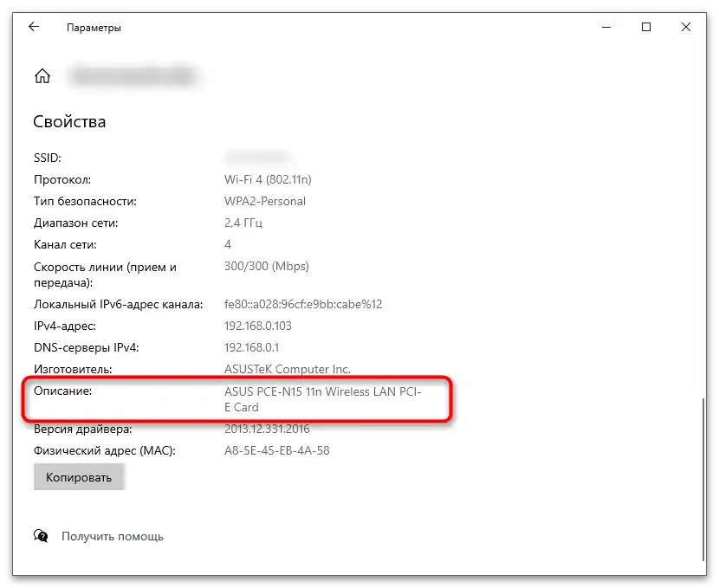Image resolution: width=719 pixels, height=588 pixels.
Task: Click the Описание: label
Action: (63, 391)
